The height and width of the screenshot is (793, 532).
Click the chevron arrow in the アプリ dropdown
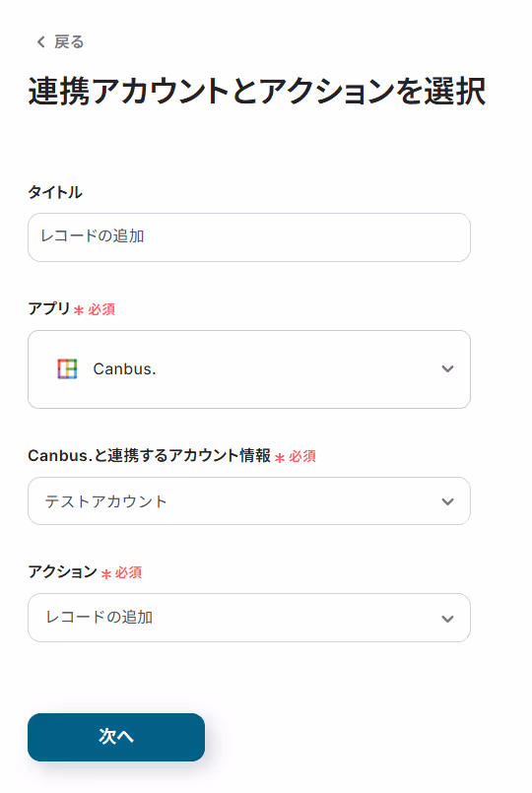(447, 369)
